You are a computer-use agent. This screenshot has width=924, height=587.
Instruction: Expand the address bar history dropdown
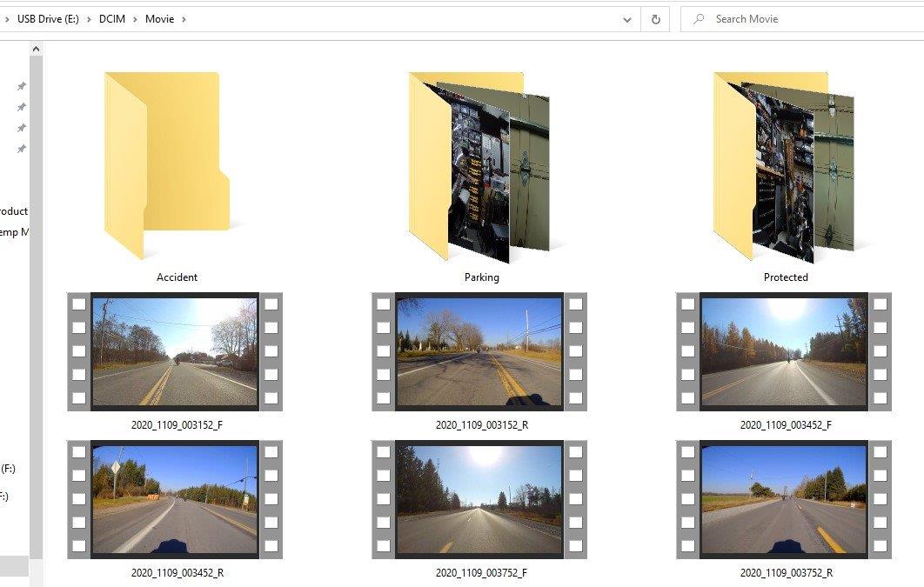(627, 19)
